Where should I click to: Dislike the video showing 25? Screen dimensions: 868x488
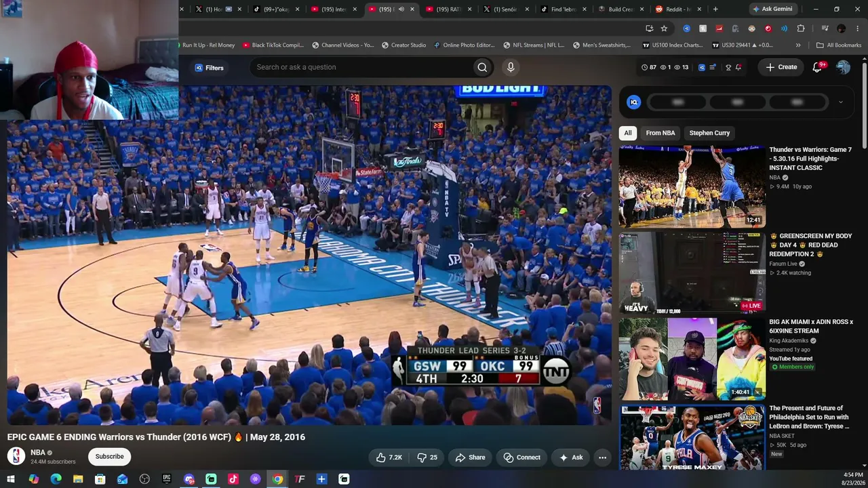(x=427, y=457)
